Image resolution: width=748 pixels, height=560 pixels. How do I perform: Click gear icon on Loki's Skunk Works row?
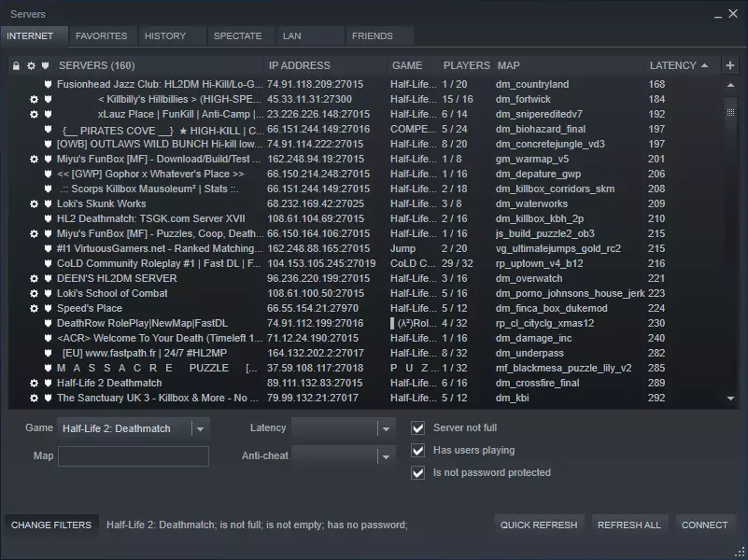coord(35,203)
